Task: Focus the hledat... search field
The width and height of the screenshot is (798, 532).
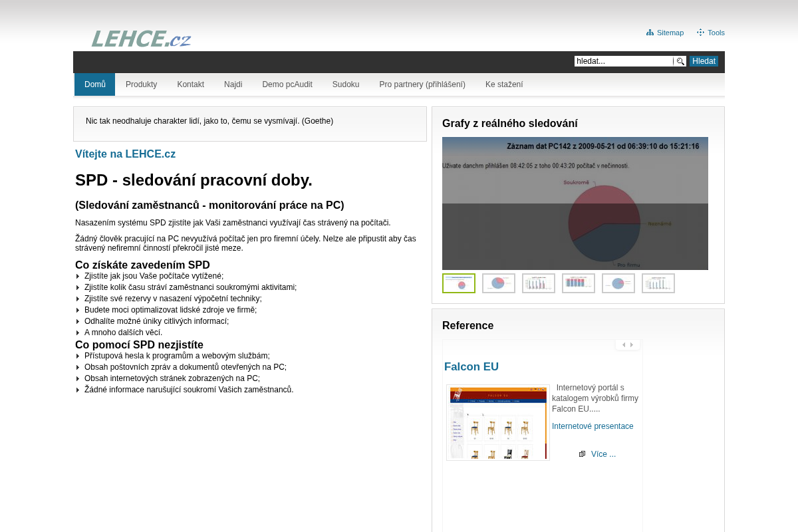Action: 624,61
